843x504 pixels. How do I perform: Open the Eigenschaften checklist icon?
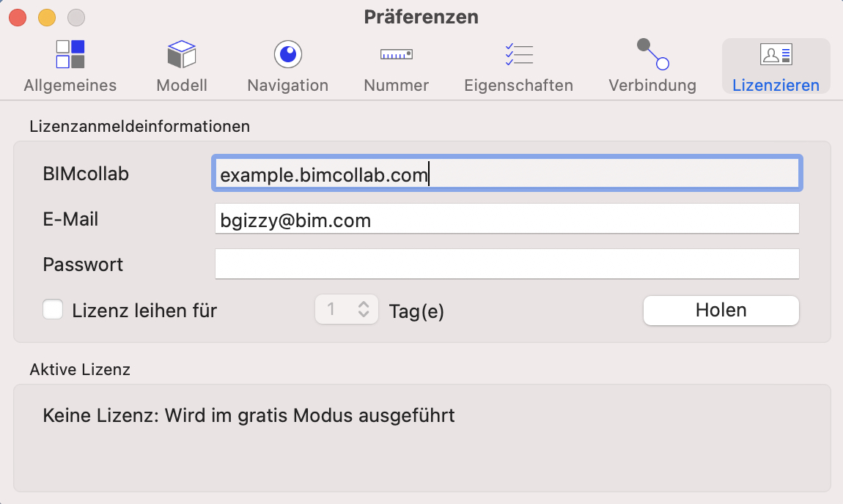(519, 54)
